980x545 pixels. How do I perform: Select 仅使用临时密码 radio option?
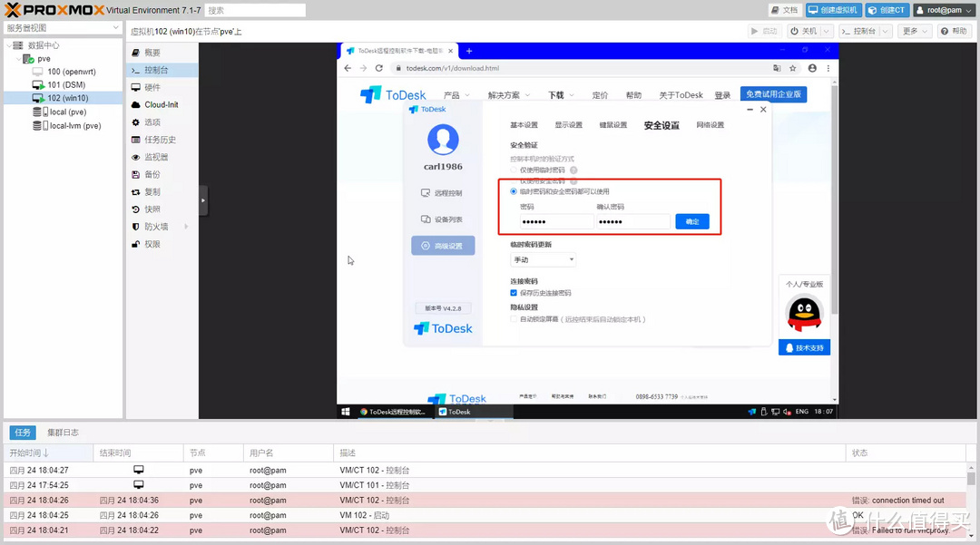514,170
